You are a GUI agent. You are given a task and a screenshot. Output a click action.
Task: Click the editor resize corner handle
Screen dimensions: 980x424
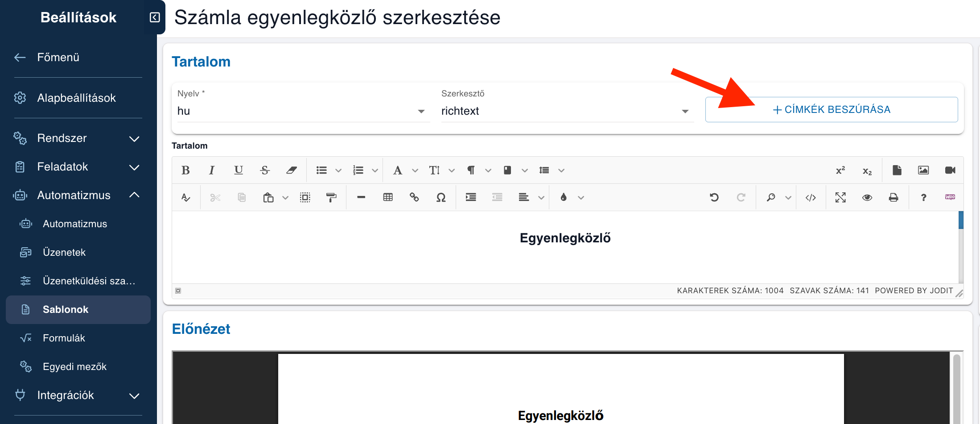pyautogui.click(x=959, y=293)
